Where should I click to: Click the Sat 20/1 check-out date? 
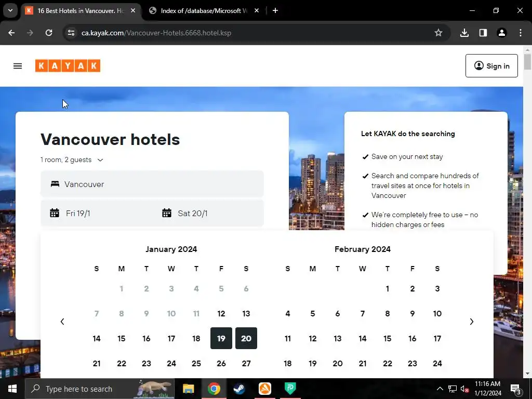pos(192,213)
